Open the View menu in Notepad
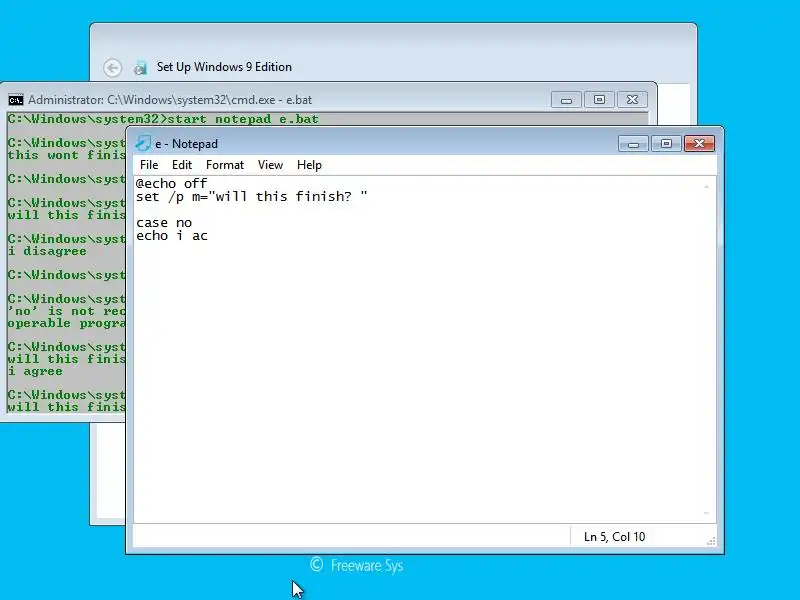 coord(270,165)
